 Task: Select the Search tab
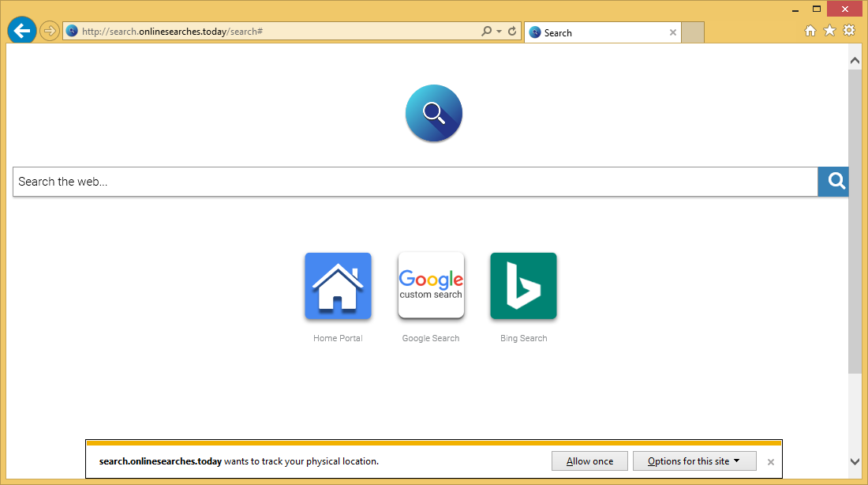(x=600, y=32)
